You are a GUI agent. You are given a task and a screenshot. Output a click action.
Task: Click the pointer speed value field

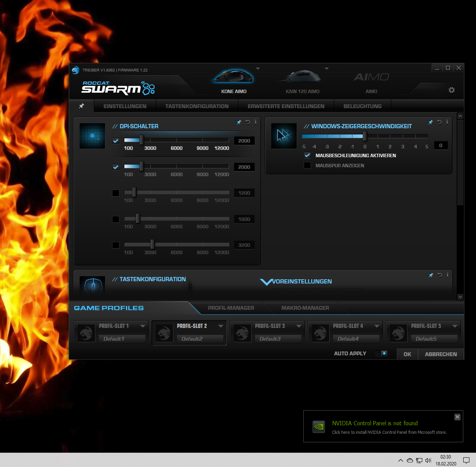tap(440, 146)
